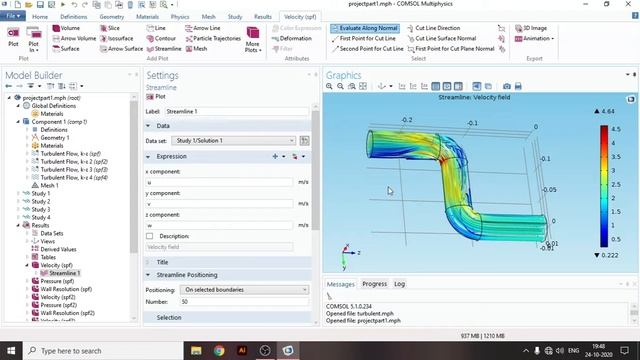This screenshot has width=640, height=360.
Task: Select Cut Line Direction
Action: 433,28
